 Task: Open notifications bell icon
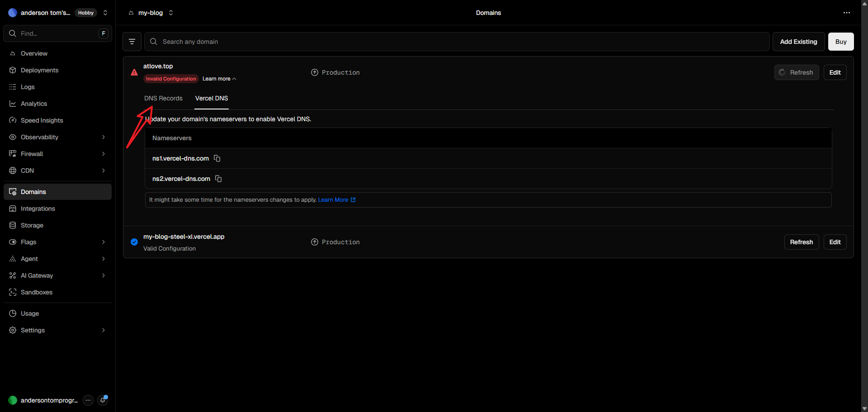[x=103, y=400]
